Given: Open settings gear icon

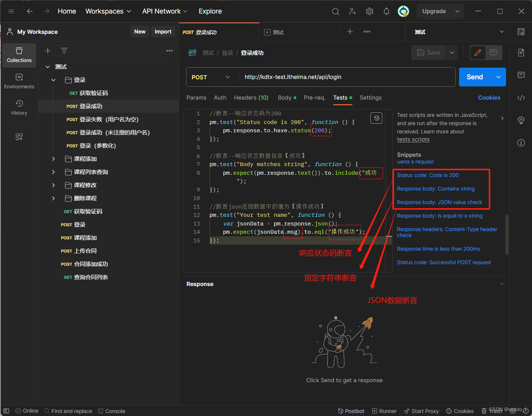Looking at the screenshot, I should (370, 12).
